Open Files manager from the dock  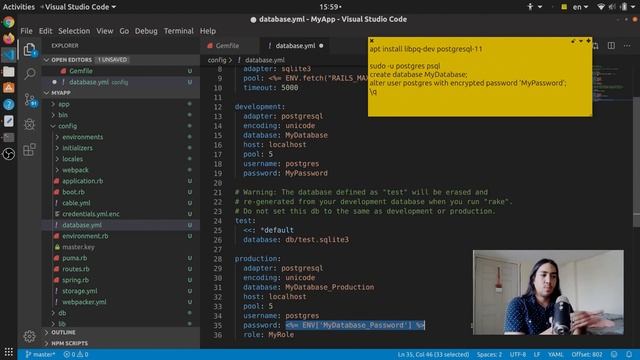[x=9, y=72]
